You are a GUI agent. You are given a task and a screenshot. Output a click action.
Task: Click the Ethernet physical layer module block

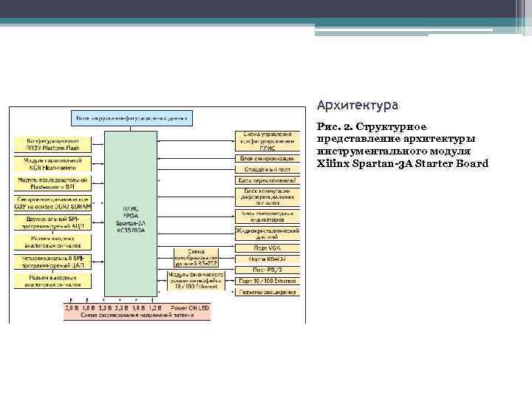pyautogui.click(x=196, y=281)
